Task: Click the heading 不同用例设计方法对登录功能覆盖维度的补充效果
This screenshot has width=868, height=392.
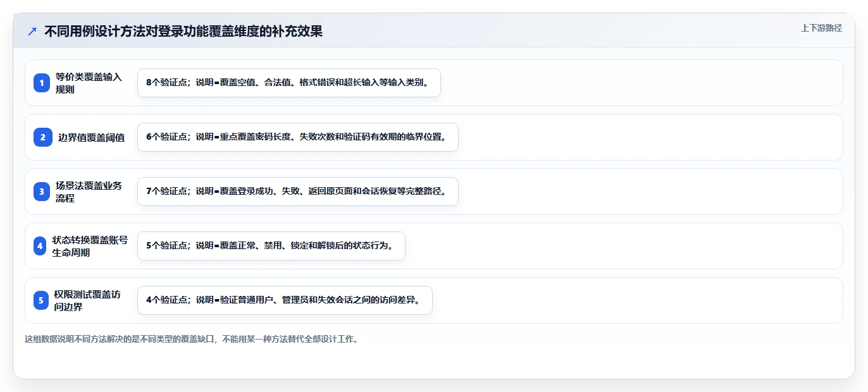Action: [183, 31]
